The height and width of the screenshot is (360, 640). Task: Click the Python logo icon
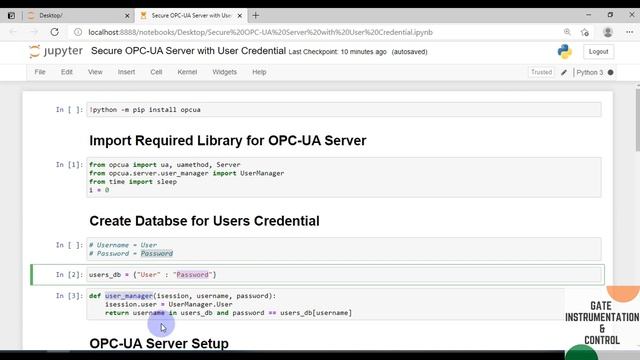click(x=564, y=51)
